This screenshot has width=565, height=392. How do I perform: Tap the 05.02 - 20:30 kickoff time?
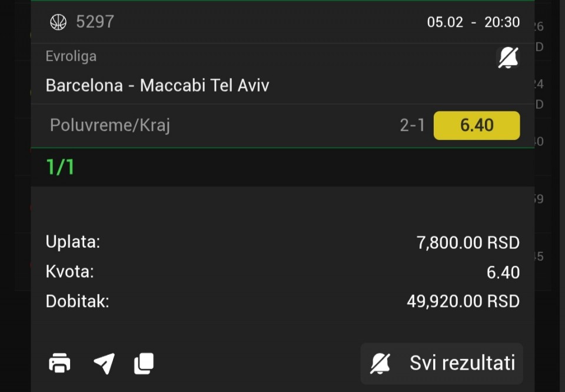pos(473,22)
